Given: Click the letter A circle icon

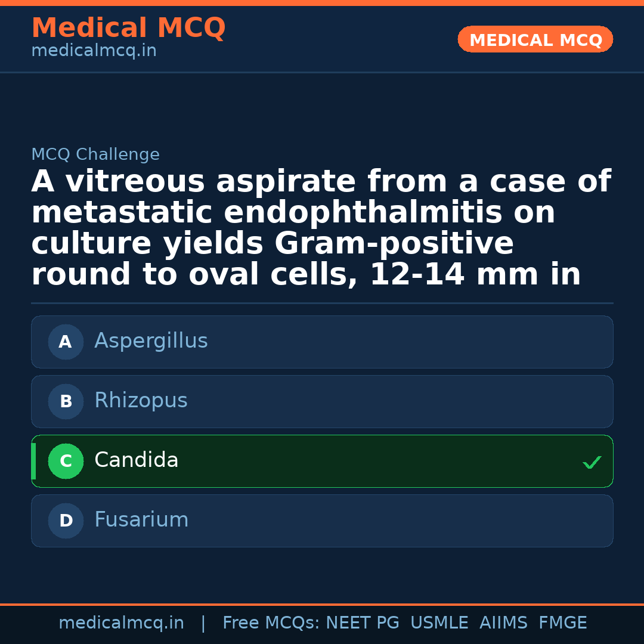Looking at the screenshot, I should (x=66, y=342).
